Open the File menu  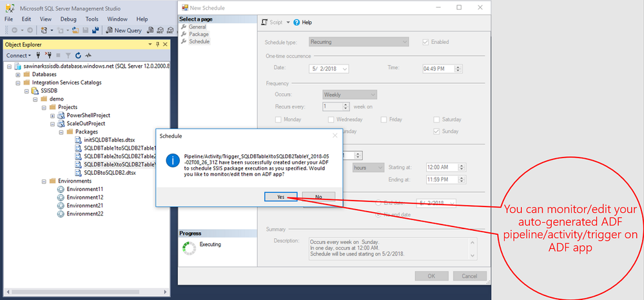coord(8,19)
